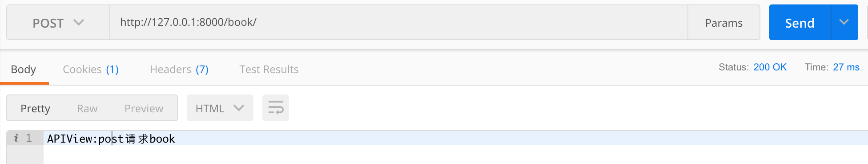
Task: Click the response text APIView:post line
Action: coord(111,139)
